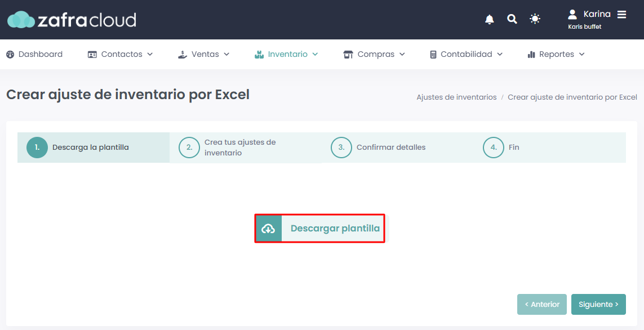Select step 2 circle number
The height and width of the screenshot is (330, 644).
(x=189, y=148)
